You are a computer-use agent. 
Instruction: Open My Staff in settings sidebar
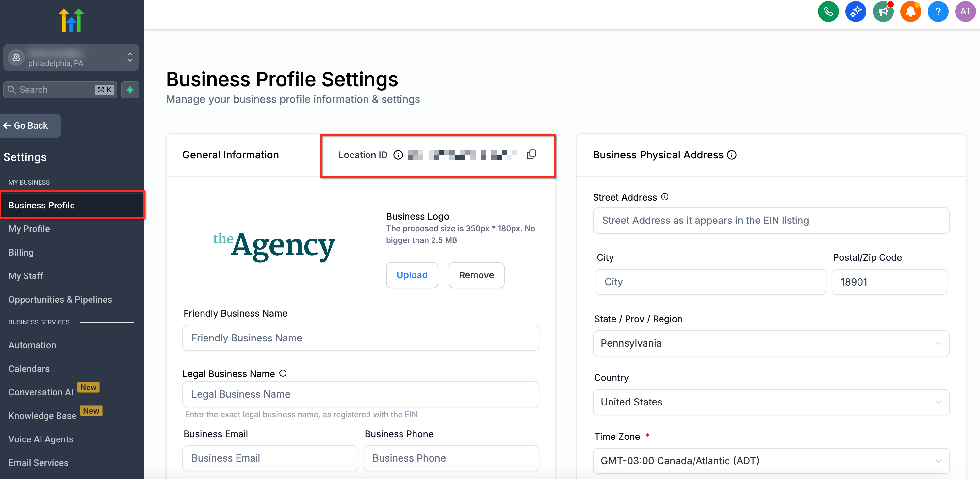coord(26,276)
